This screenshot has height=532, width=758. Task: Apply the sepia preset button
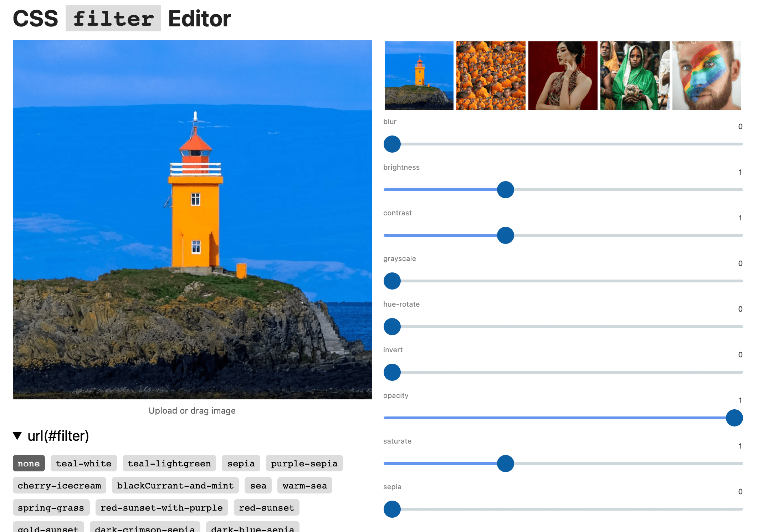[x=241, y=464]
